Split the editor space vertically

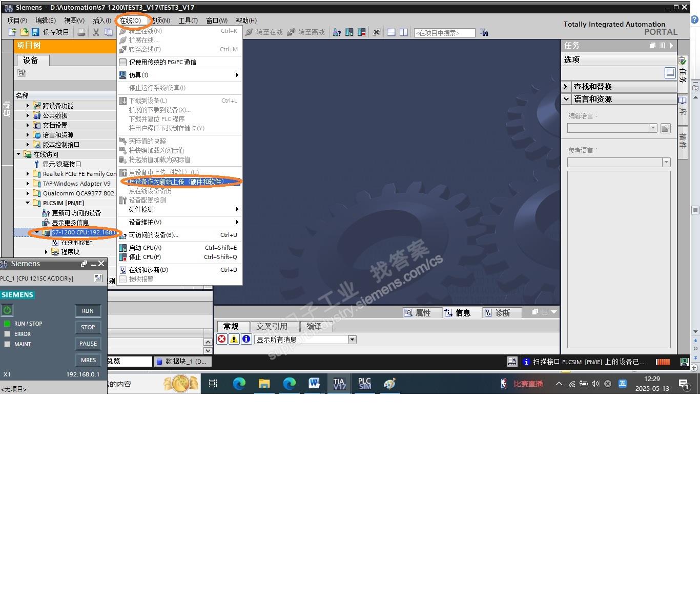tap(404, 32)
